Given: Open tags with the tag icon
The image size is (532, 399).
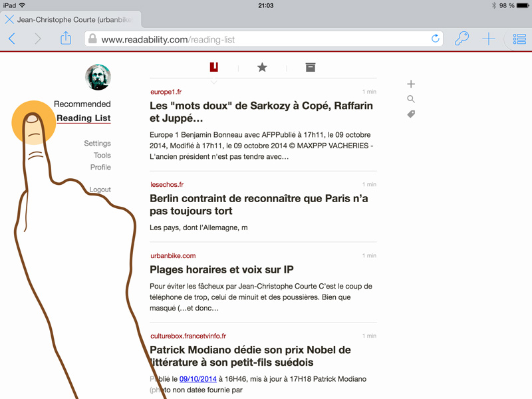Looking at the screenshot, I should 411,114.
